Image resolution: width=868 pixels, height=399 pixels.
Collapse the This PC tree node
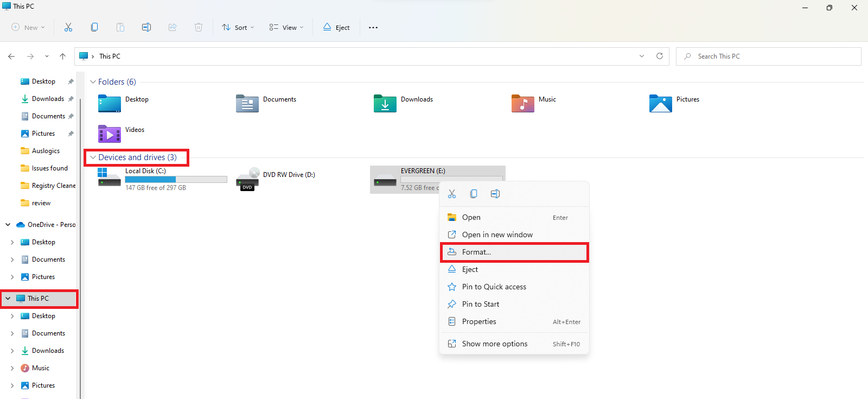8,299
